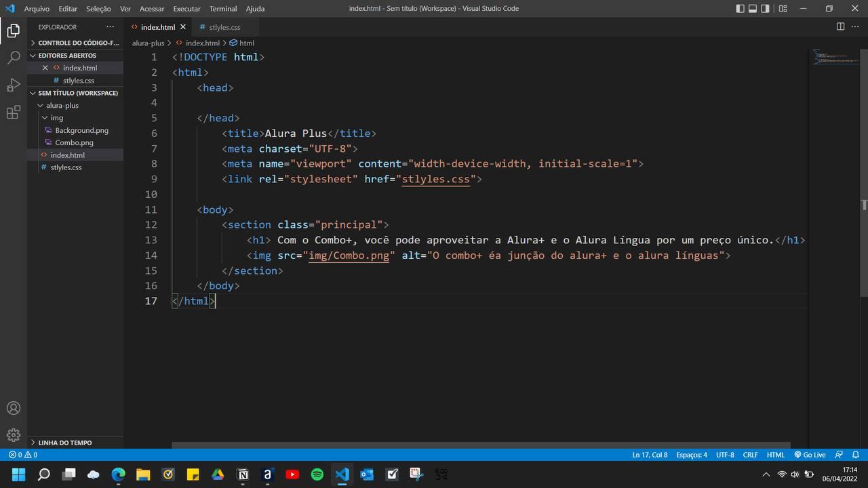Change end of line via CRLF

[751, 455]
